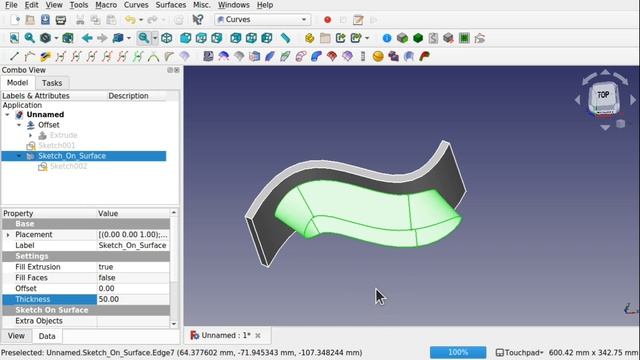Click the Offset value 0.00 field
Viewport: 640px width, 360px height.
tap(133, 289)
